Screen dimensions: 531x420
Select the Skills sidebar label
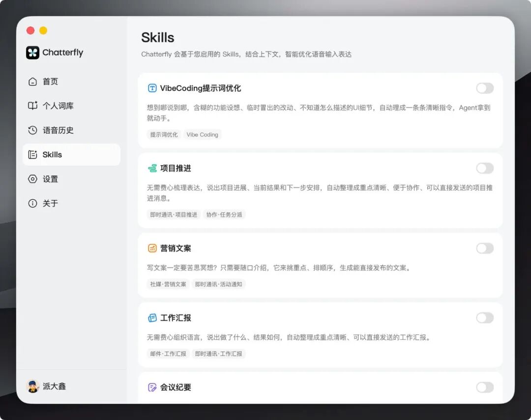coord(52,155)
